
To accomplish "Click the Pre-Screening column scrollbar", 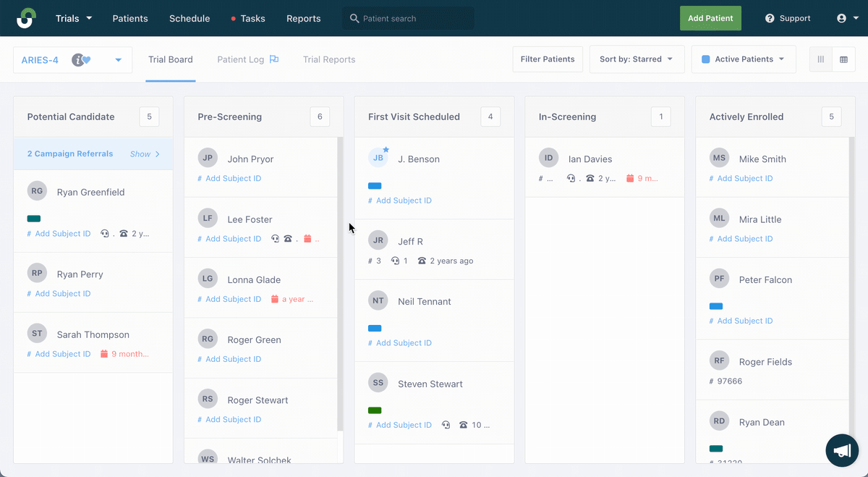I will pos(340,284).
